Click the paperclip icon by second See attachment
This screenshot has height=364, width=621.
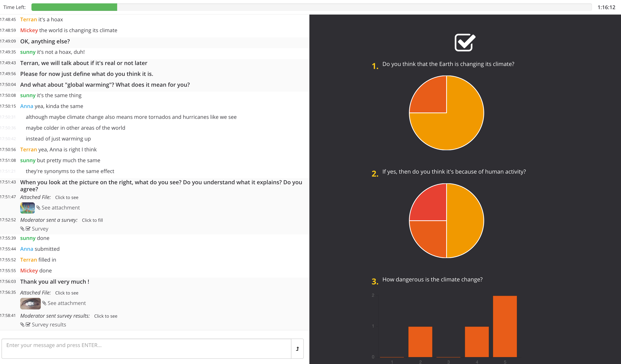(x=44, y=303)
